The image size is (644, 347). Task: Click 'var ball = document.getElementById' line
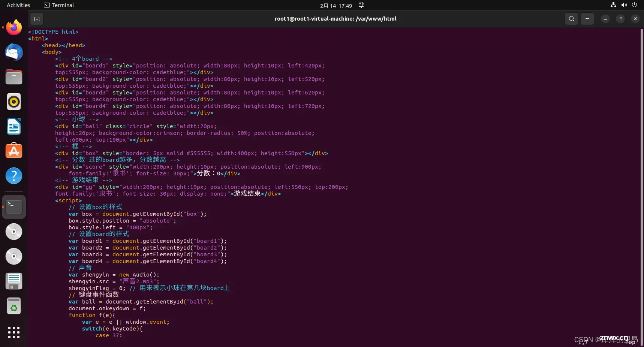point(141,302)
